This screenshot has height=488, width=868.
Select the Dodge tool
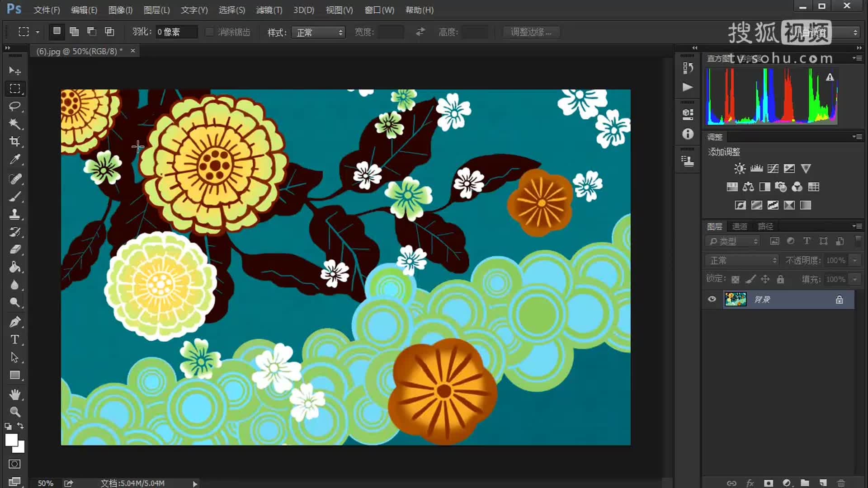[15, 302]
